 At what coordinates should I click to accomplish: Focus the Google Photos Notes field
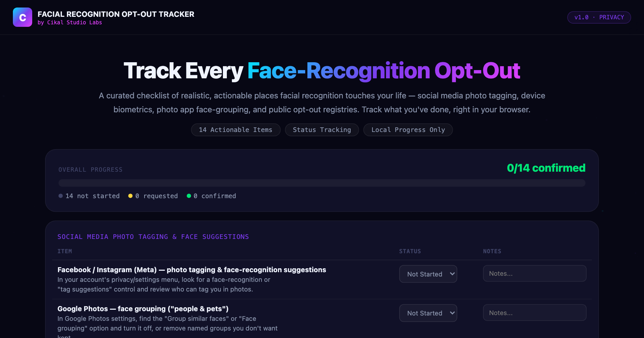tap(535, 313)
